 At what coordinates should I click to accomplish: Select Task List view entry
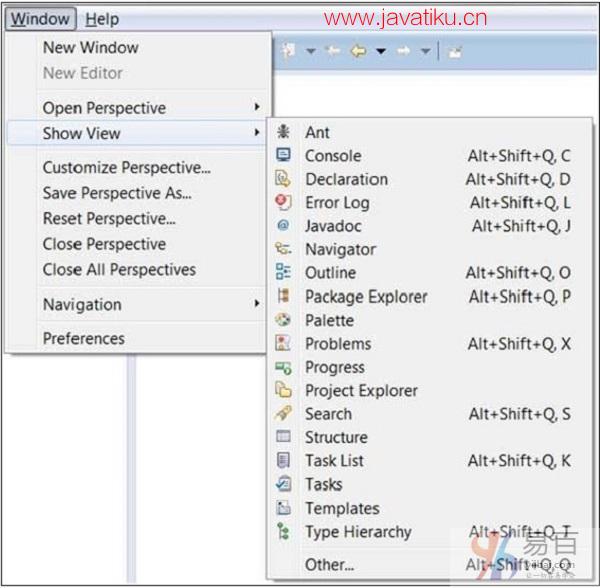[x=429, y=461]
